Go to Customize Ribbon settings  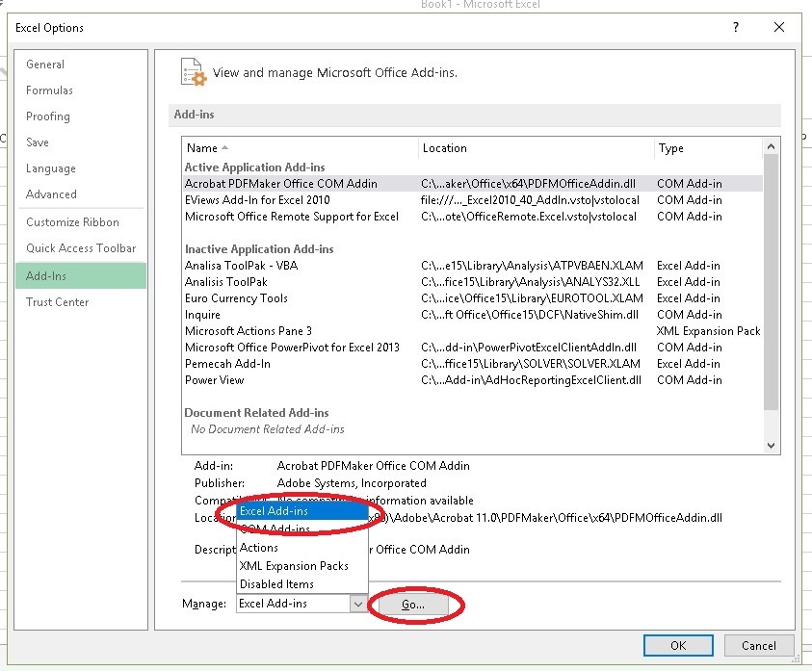[x=72, y=222]
